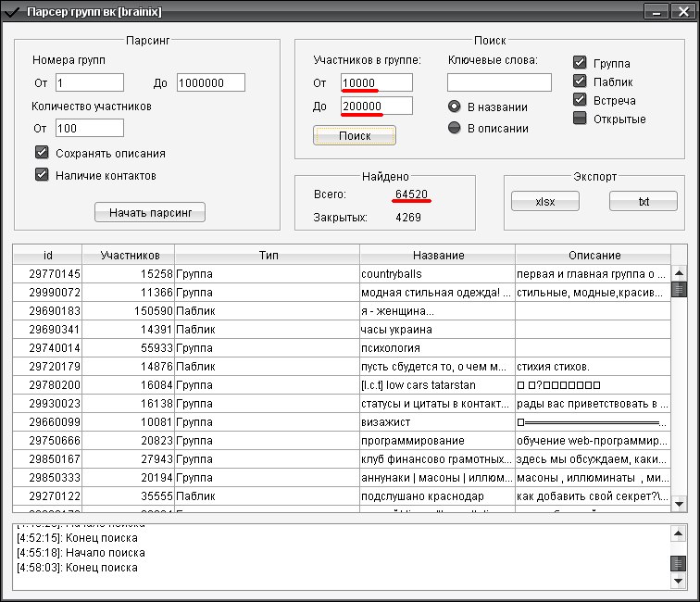Image resolution: width=700 pixels, height=602 pixels.
Task: Export results using the txt button
Action: click(x=643, y=201)
